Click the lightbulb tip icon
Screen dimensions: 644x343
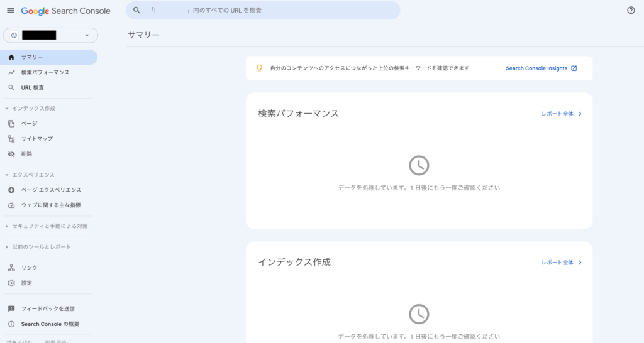[259, 68]
